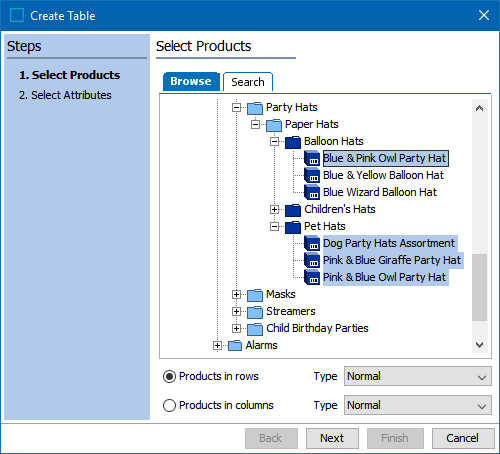Expand the Children's Hats node
This screenshot has height=454, width=500.
pyautogui.click(x=274, y=209)
